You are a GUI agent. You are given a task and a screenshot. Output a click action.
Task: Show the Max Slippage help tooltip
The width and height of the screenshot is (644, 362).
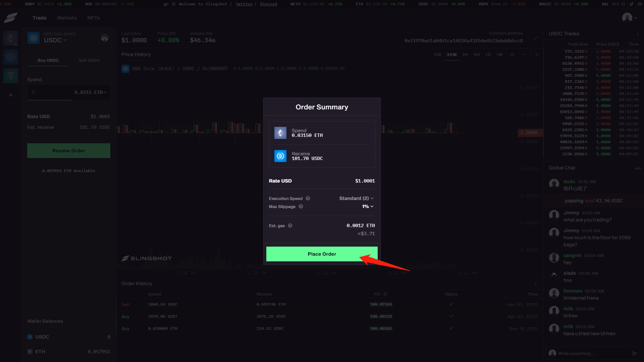(301, 206)
